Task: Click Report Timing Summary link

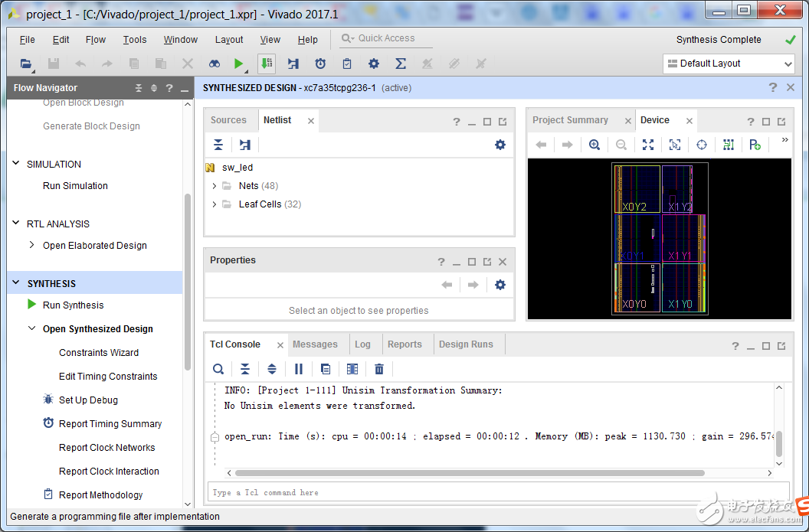Action: pos(110,424)
